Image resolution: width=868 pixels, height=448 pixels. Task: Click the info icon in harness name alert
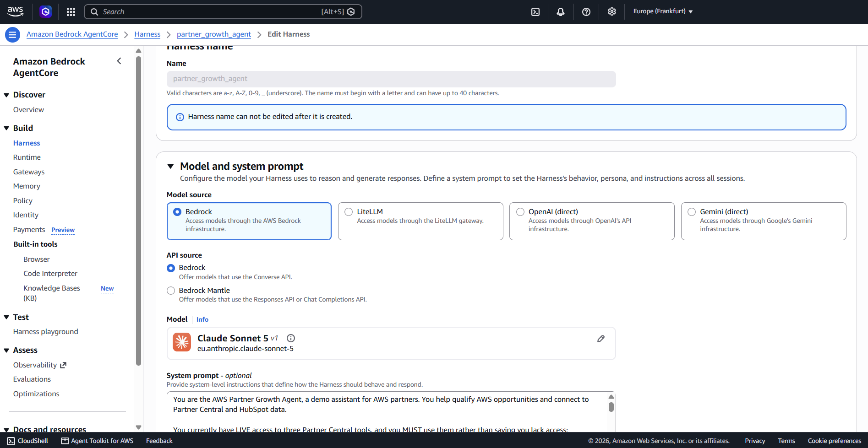[180, 117]
